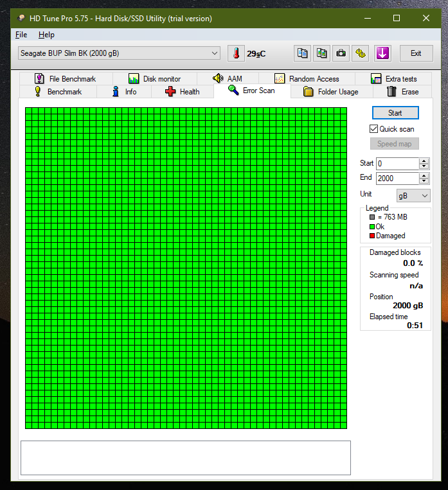Click the copy screenshot to clipboard icon
Viewport: 448px width, 490px height.
(x=321, y=53)
